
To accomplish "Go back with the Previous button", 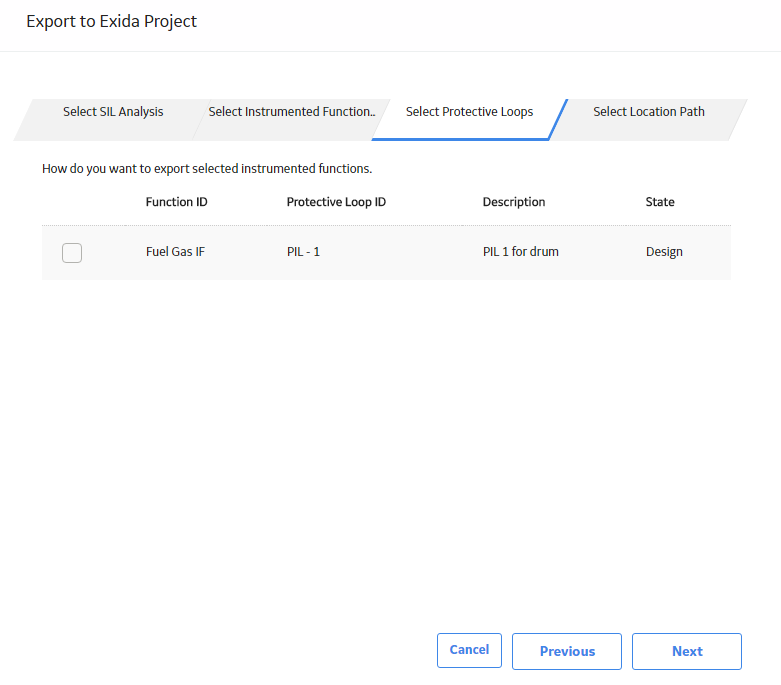I will (x=567, y=651).
